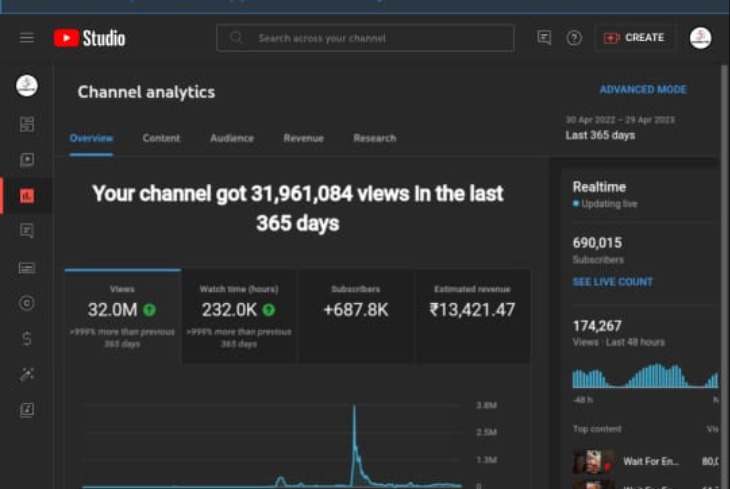Click the Realtime panel heading
Image resolution: width=730 pixels, height=489 pixels.
pyautogui.click(x=599, y=187)
